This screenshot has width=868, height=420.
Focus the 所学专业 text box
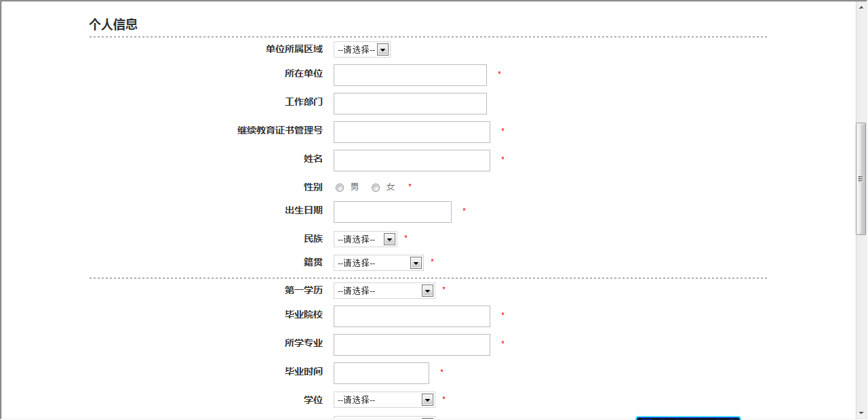(412, 345)
